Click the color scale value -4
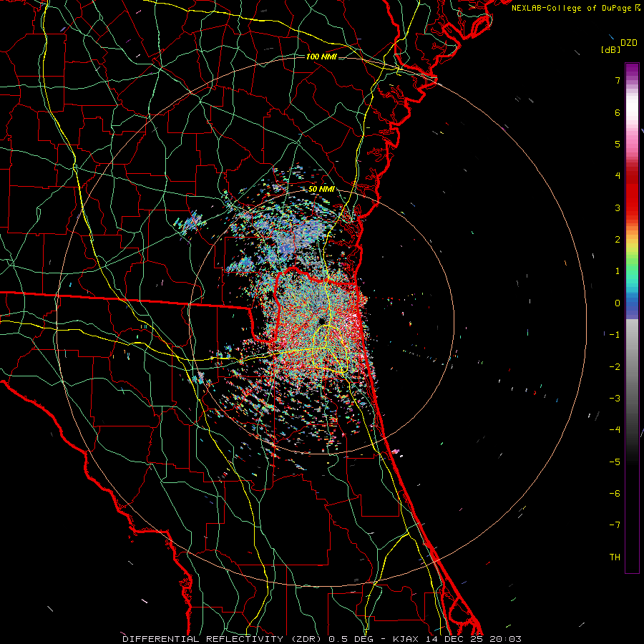644x644 pixels. 615,430
